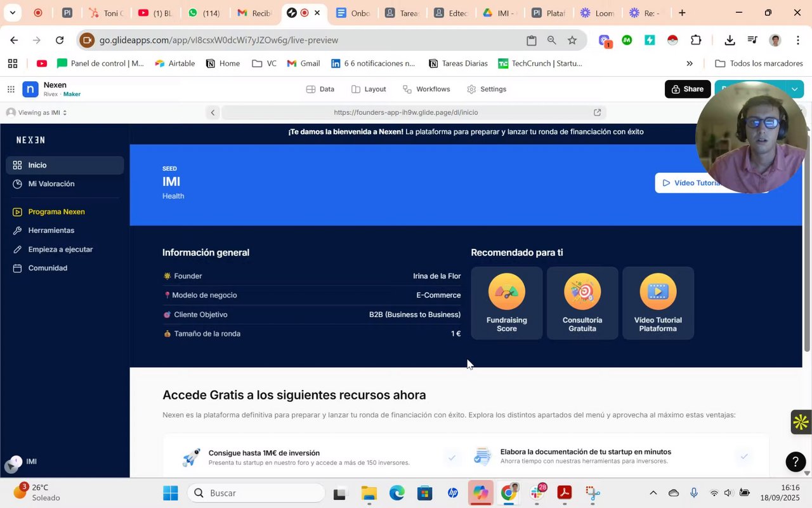Open the help question mark button
812x508 pixels.
[x=796, y=462]
